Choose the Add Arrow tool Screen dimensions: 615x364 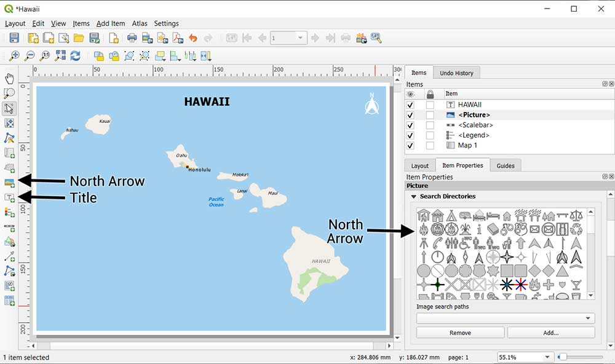click(x=9, y=256)
